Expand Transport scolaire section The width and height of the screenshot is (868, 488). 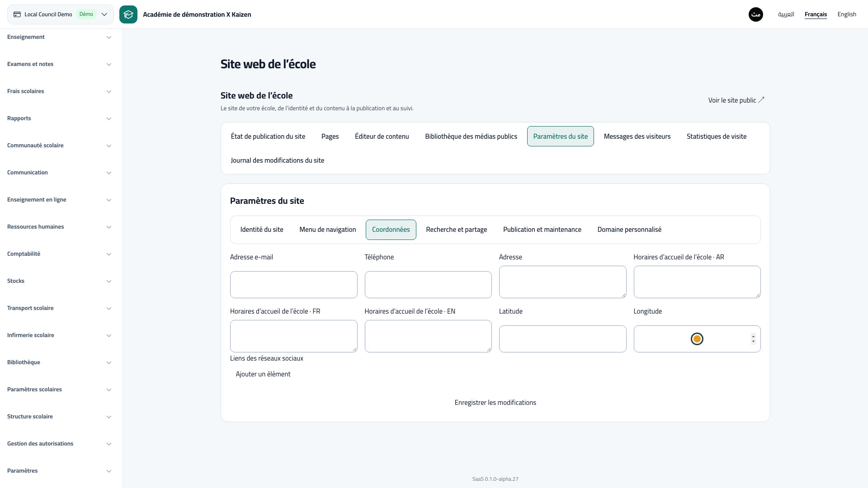pos(59,308)
